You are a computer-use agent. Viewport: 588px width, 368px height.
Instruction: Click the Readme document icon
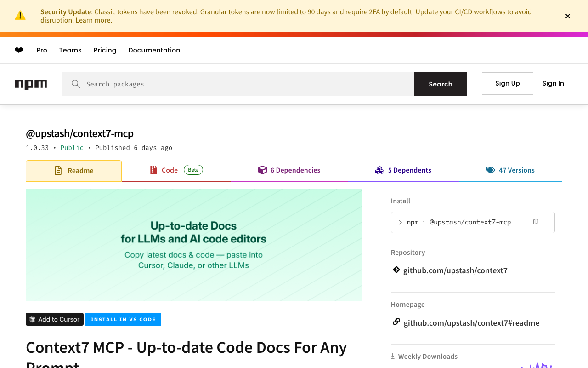(58, 171)
